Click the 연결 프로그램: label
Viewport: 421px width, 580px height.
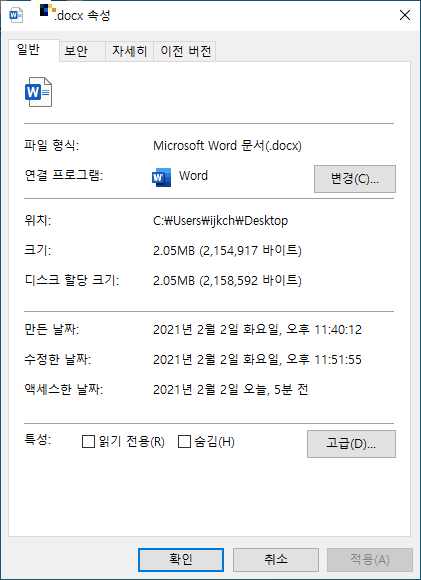(x=64, y=175)
